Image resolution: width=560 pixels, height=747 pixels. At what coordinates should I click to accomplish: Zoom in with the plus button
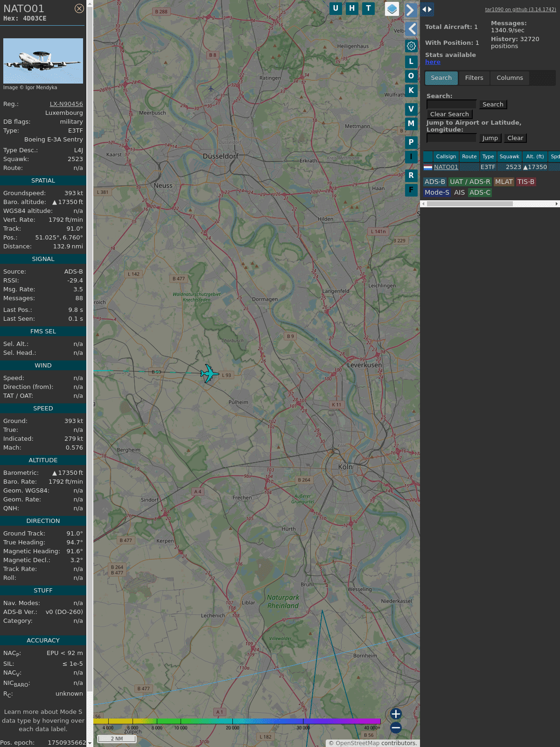tap(396, 714)
